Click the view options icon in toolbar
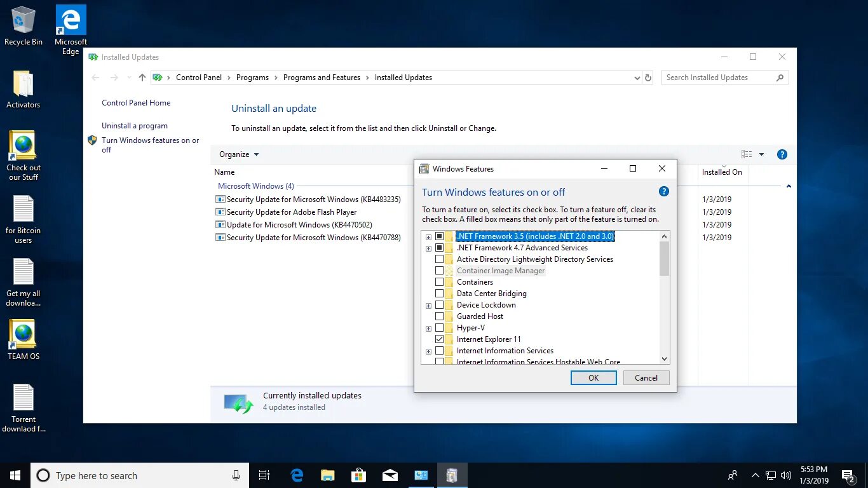The image size is (868, 488). (747, 154)
